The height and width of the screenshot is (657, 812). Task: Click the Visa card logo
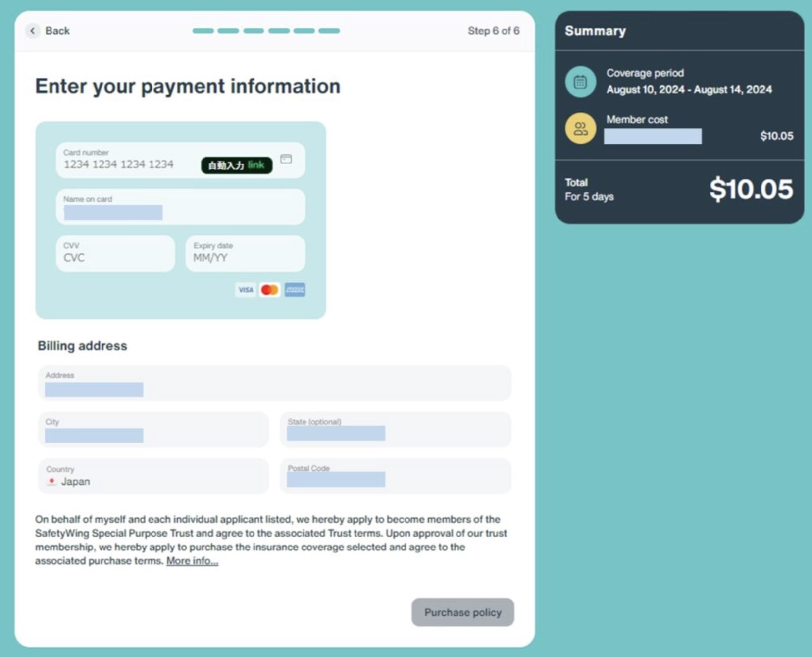click(245, 290)
